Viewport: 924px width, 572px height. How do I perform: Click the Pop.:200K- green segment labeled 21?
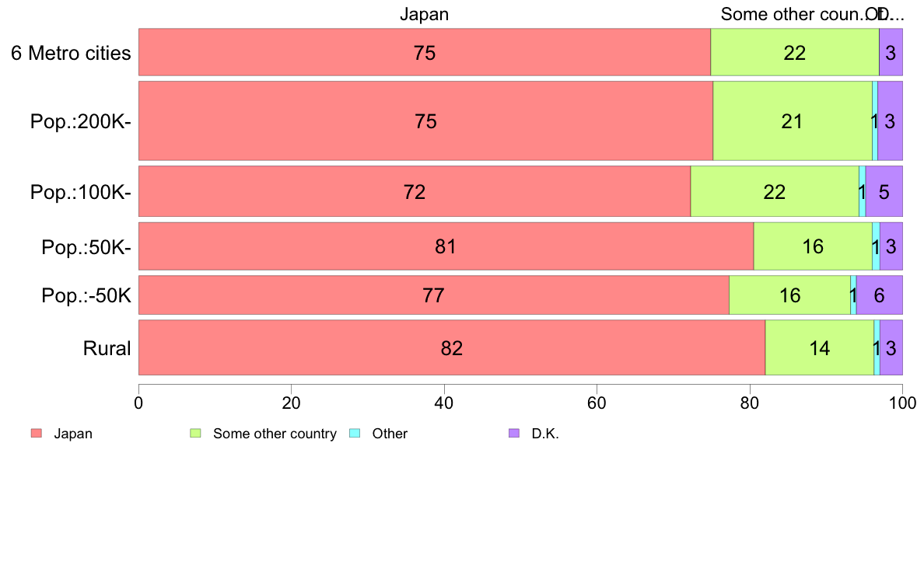[x=793, y=120]
